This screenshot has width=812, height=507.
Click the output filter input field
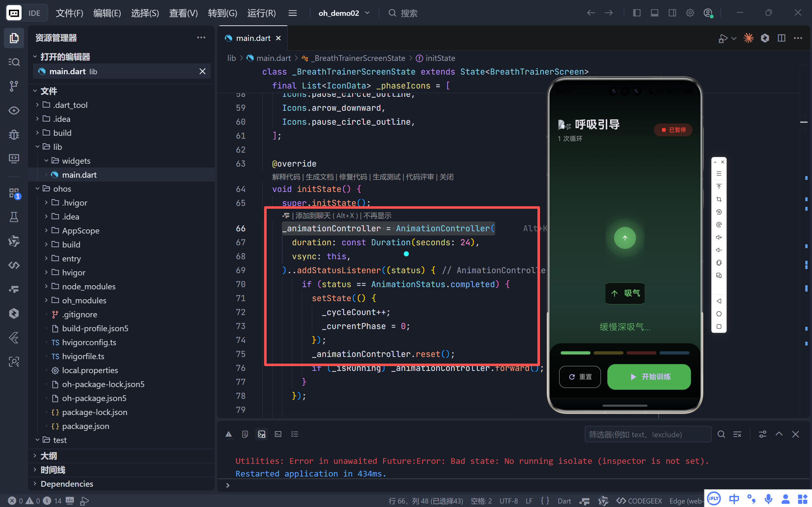point(647,434)
